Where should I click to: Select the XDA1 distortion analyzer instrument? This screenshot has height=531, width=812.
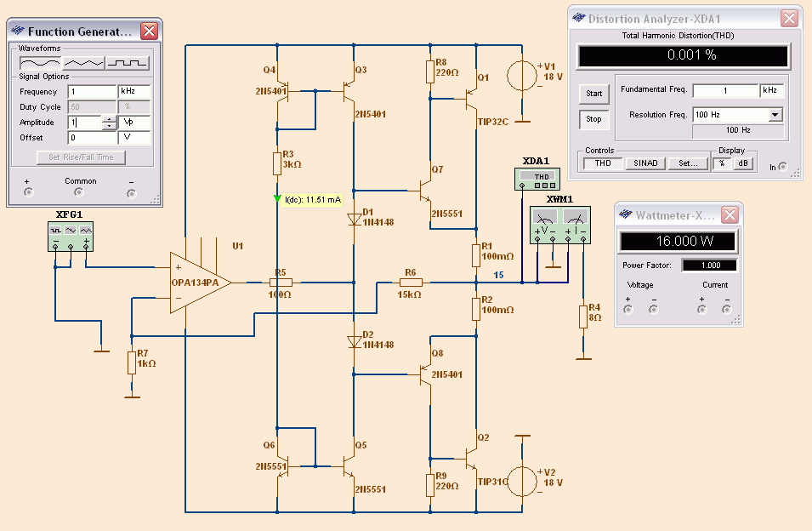pos(537,179)
